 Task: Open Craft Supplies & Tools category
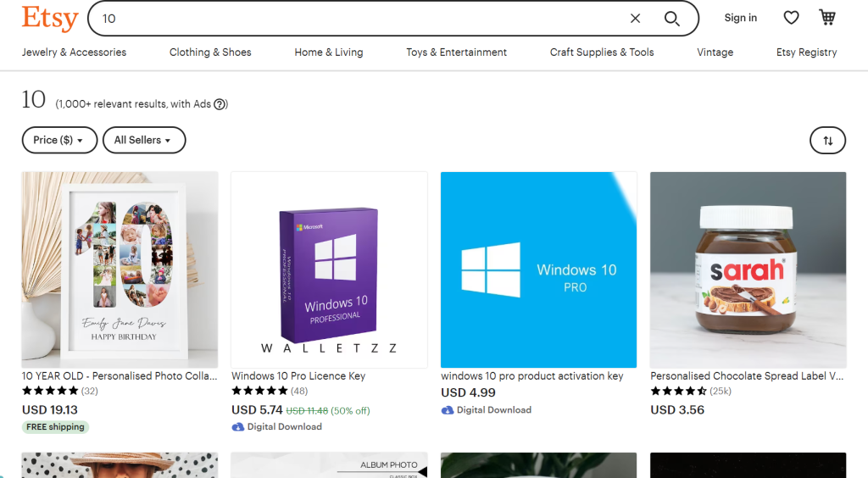(x=602, y=53)
